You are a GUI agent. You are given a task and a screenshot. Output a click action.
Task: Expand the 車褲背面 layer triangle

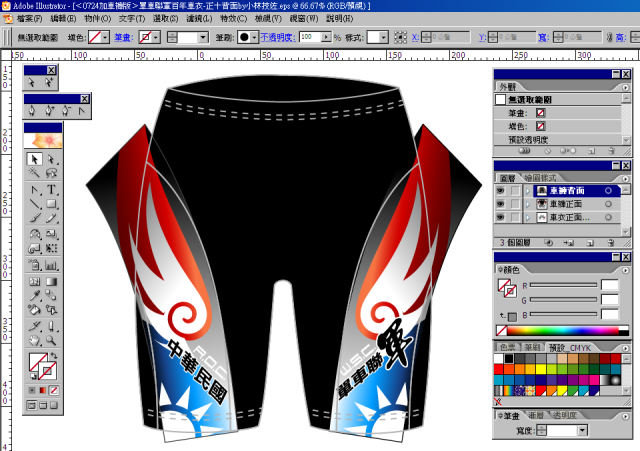click(x=528, y=191)
